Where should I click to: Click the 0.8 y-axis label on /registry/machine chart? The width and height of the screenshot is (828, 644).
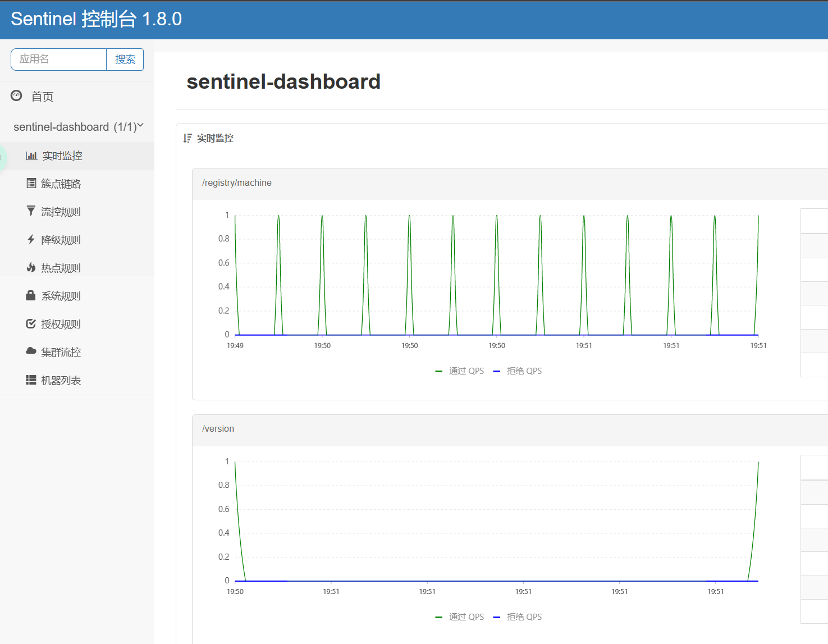pos(224,239)
